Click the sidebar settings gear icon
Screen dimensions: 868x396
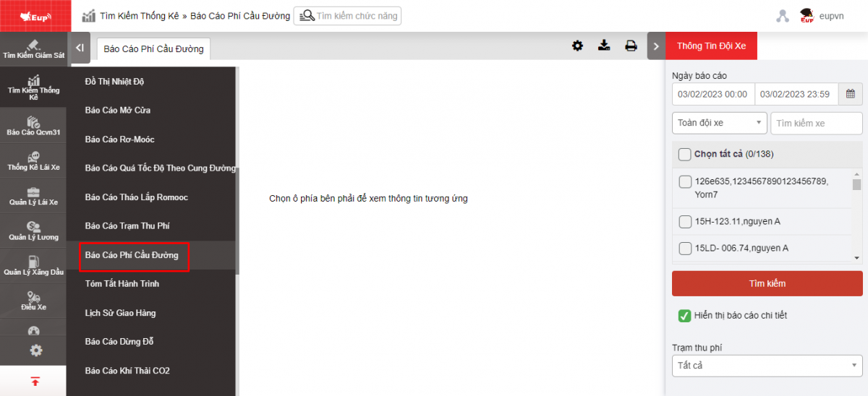(x=35, y=350)
